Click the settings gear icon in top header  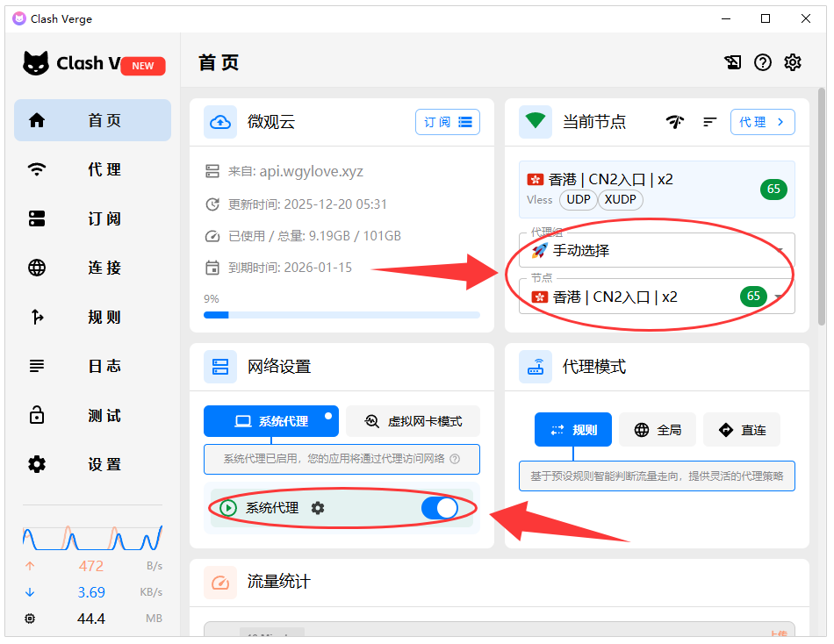[x=793, y=62]
